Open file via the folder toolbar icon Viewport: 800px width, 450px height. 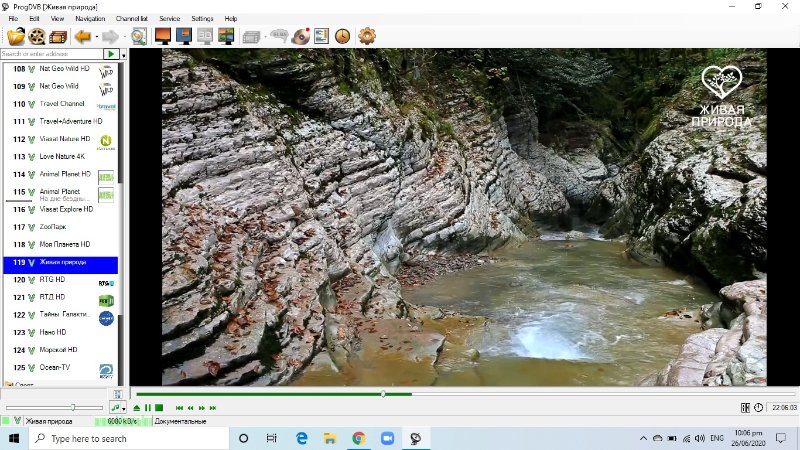coord(16,36)
